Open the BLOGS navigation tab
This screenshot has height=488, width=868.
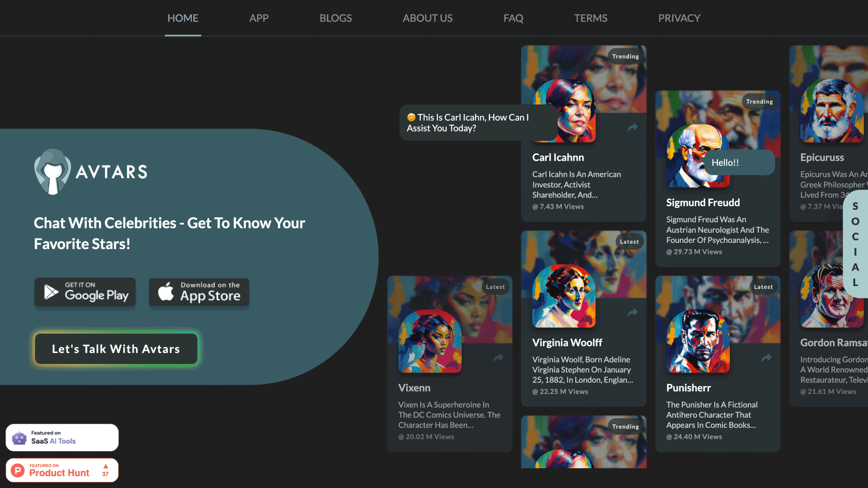point(336,18)
